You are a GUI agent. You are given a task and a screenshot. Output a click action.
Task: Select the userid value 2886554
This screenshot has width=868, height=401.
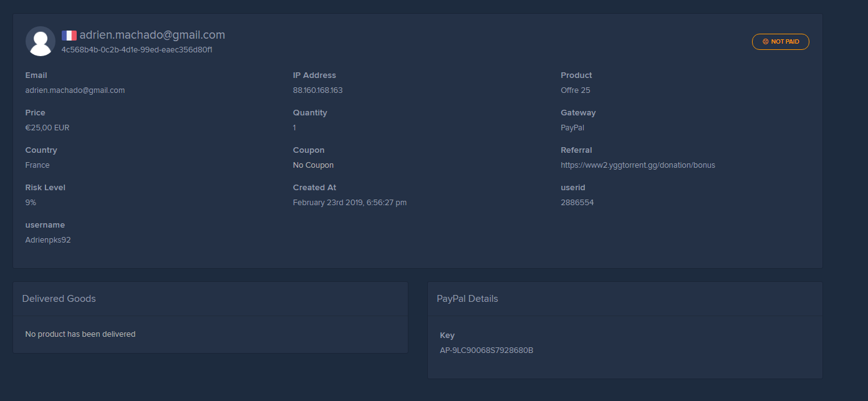tap(577, 203)
